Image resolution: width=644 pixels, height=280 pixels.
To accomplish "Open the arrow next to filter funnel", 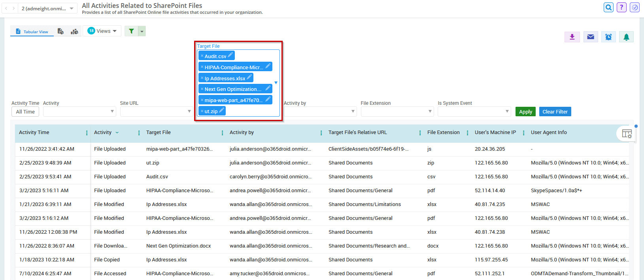I will point(142,31).
